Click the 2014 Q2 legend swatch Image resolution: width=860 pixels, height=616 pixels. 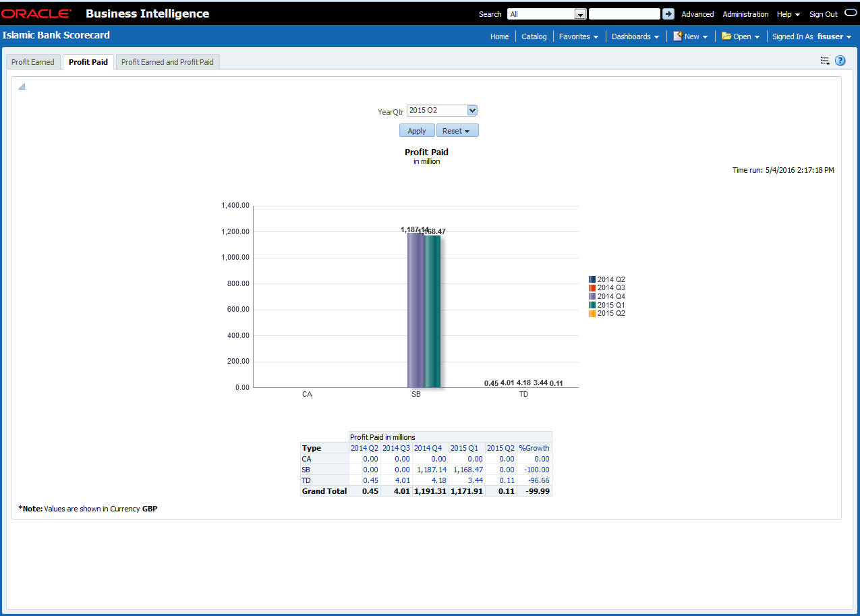tap(592, 279)
